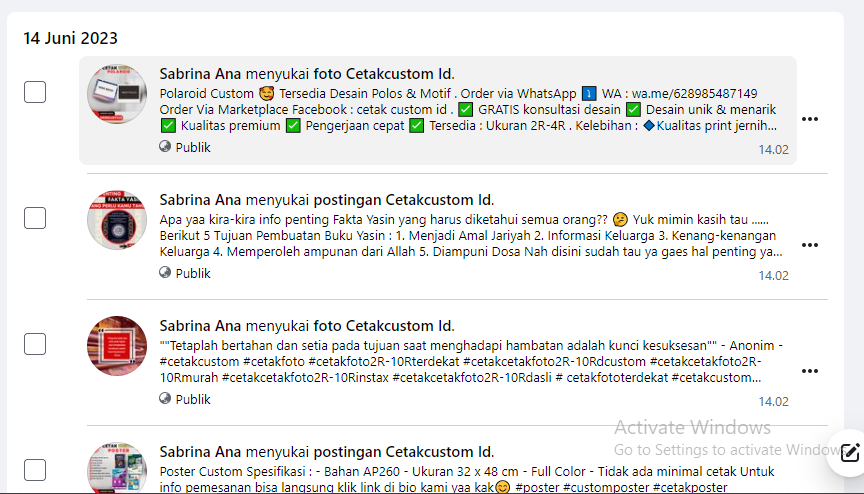The height and width of the screenshot is (494, 864).
Task: Click 'Publik' label on quote photo entry
Action: point(193,400)
